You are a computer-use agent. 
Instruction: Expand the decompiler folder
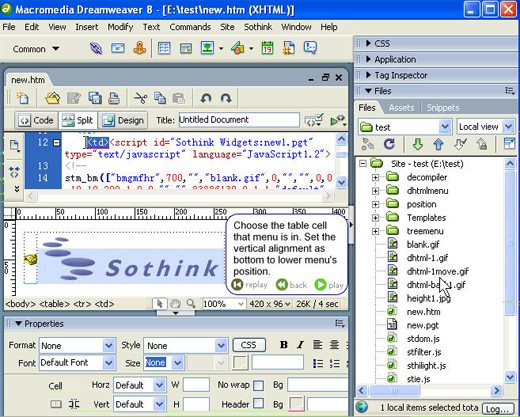[375, 177]
